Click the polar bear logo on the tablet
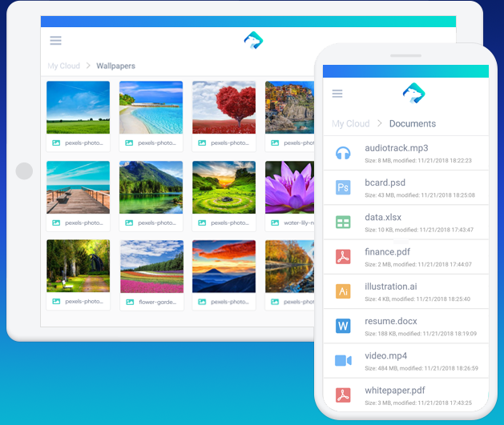 pyautogui.click(x=253, y=40)
